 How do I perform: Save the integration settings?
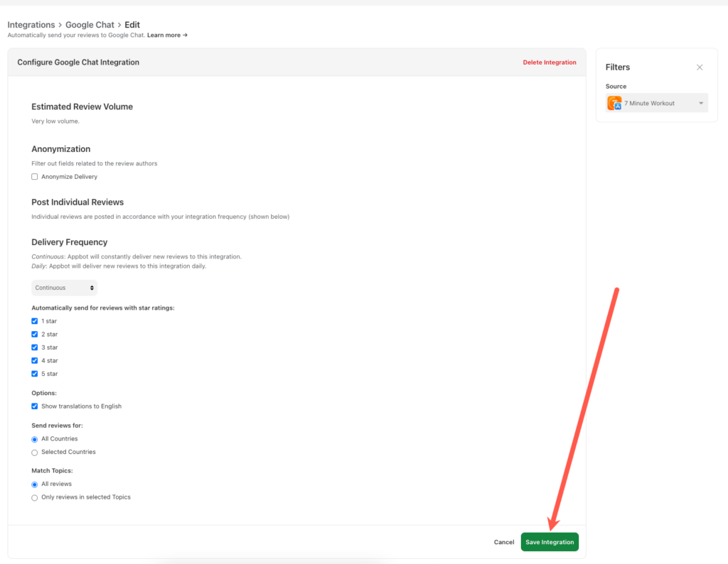(550, 541)
